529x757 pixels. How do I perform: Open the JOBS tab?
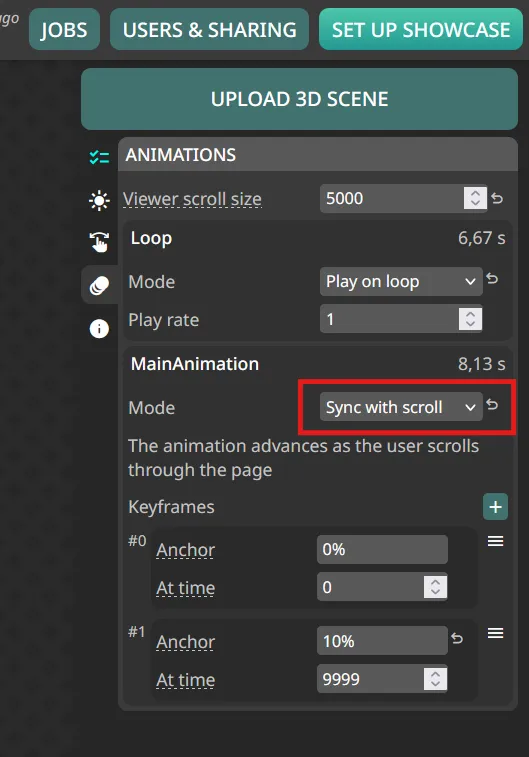(x=64, y=29)
